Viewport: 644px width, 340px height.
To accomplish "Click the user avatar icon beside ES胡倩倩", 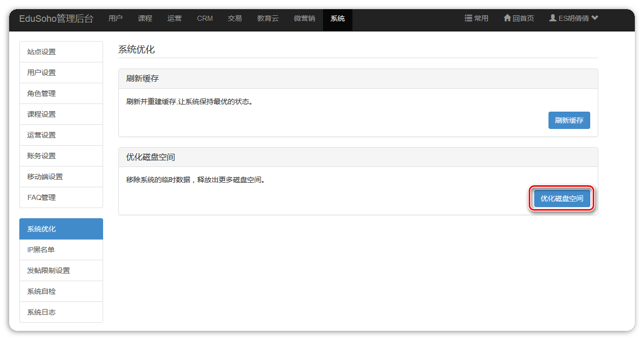I will [553, 18].
